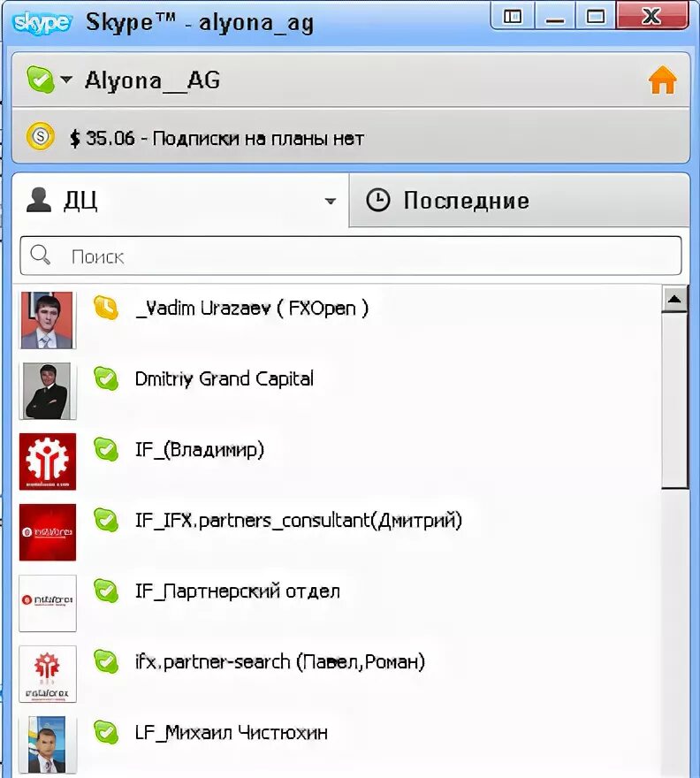Select contact LF_Михаил Чистюхин
Image resolution: width=700 pixels, height=778 pixels.
(x=338, y=744)
